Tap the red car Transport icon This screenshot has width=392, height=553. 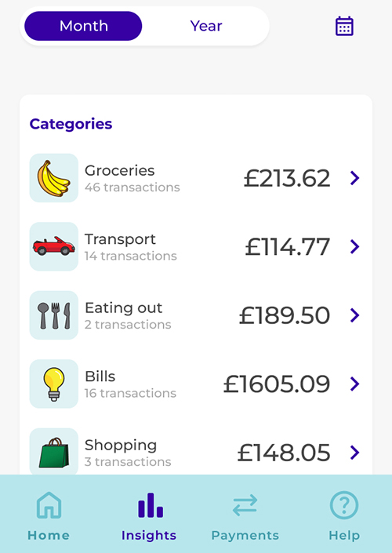(53, 246)
